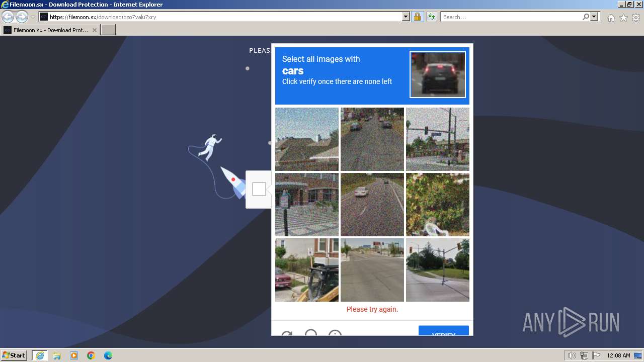This screenshot has width=644, height=362.
Task: Click the captcha help info icon
Action: tap(335, 333)
